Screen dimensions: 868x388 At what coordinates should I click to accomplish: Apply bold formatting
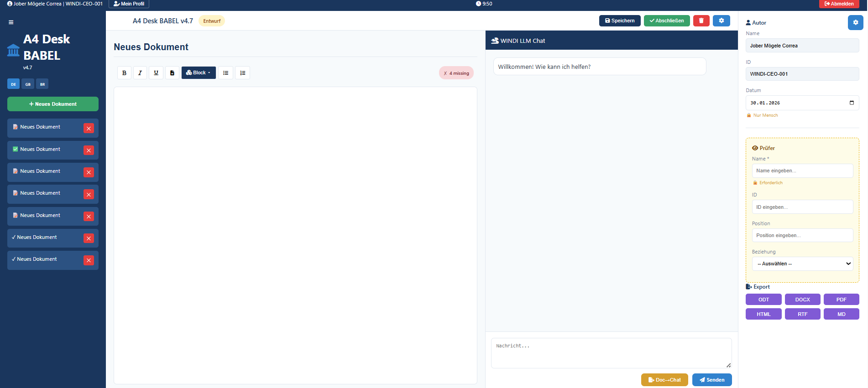124,73
